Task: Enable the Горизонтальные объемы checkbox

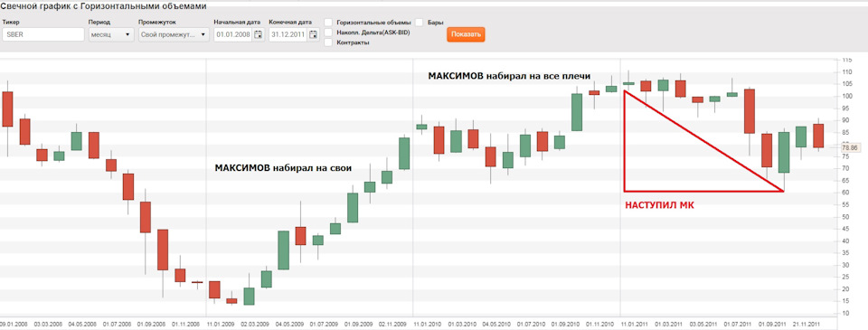Action: tap(328, 22)
